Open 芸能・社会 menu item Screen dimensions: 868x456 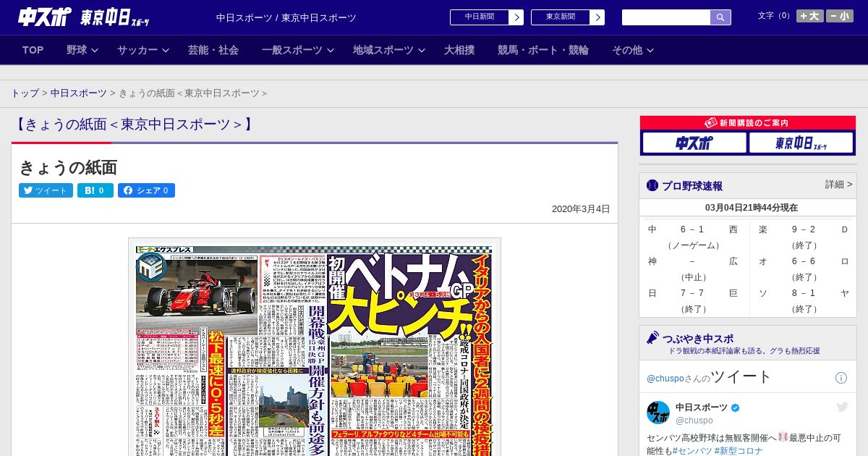[x=213, y=50]
